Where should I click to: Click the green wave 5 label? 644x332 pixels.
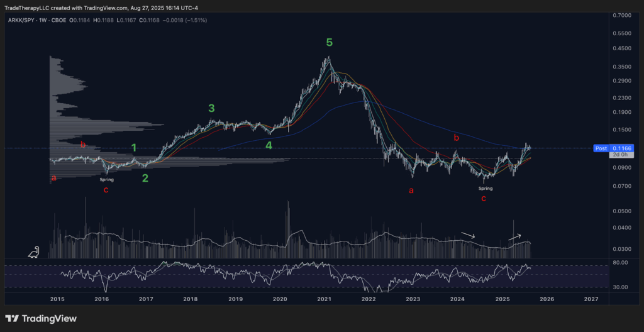[x=329, y=43]
